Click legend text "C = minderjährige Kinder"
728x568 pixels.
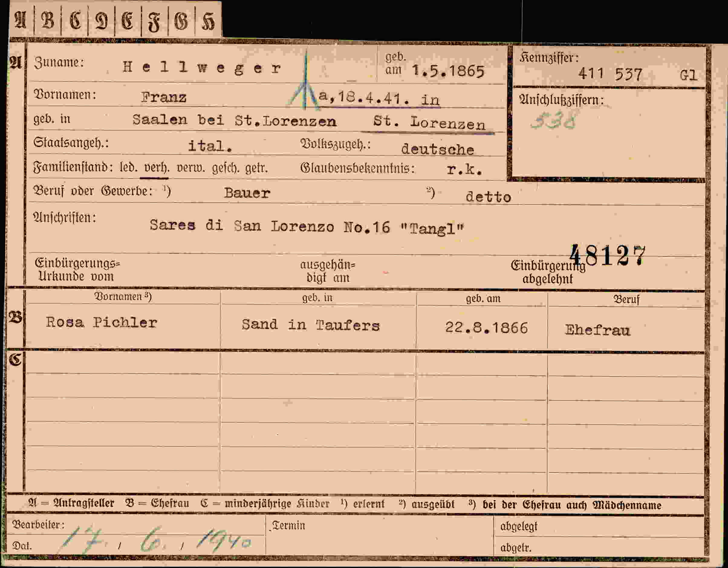click(265, 504)
